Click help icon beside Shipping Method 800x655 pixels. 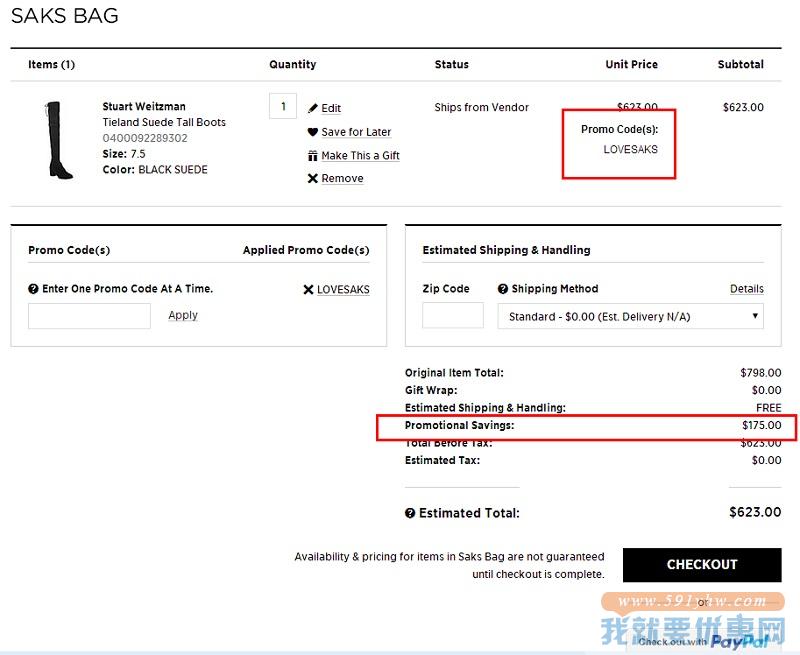coord(503,289)
